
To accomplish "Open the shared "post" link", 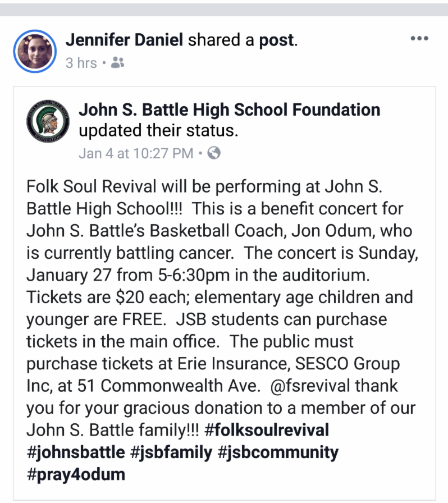I will (276, 40).
